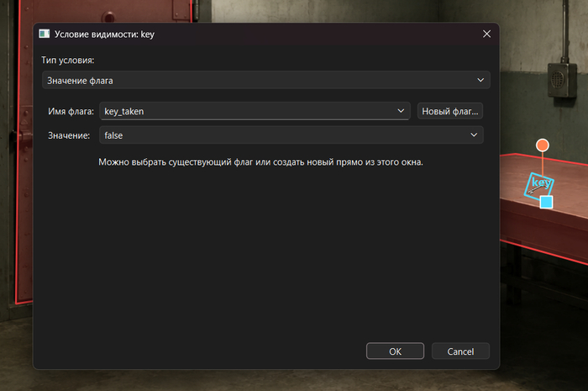Open the Значение флага condition type dropdown
588x391 pixels.
[x=266, y=80]
